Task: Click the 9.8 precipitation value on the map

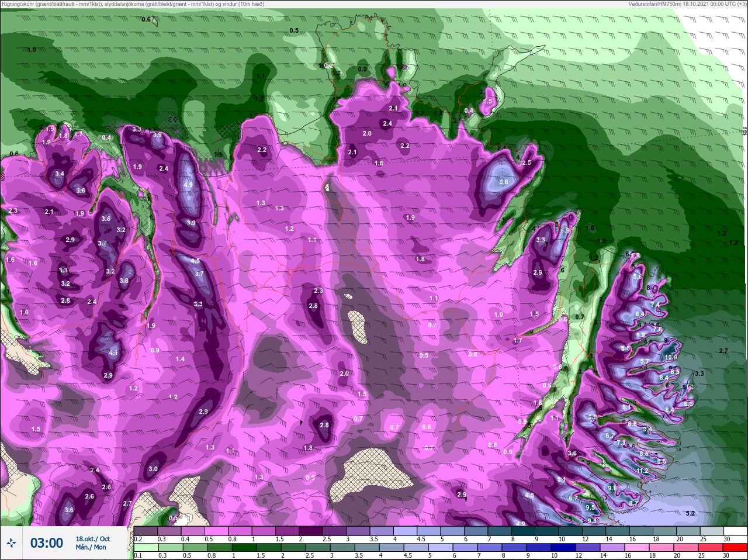Action: click(612, 488)
